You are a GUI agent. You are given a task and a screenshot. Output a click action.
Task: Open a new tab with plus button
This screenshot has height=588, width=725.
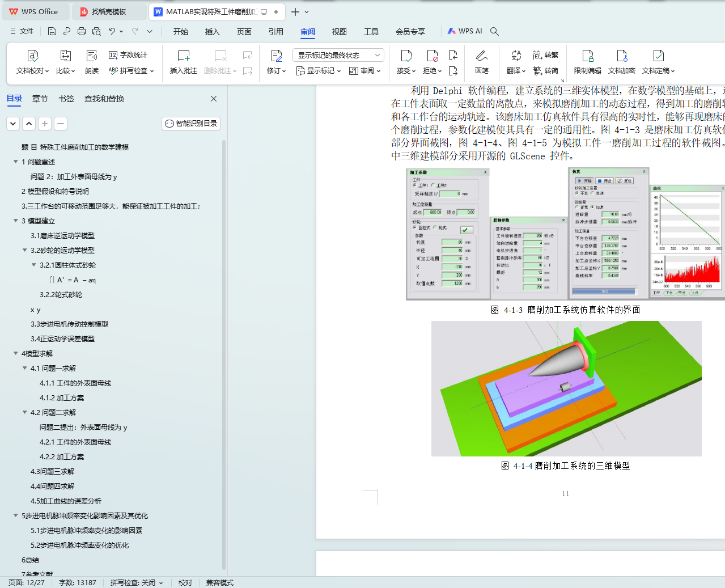[295, 11]
